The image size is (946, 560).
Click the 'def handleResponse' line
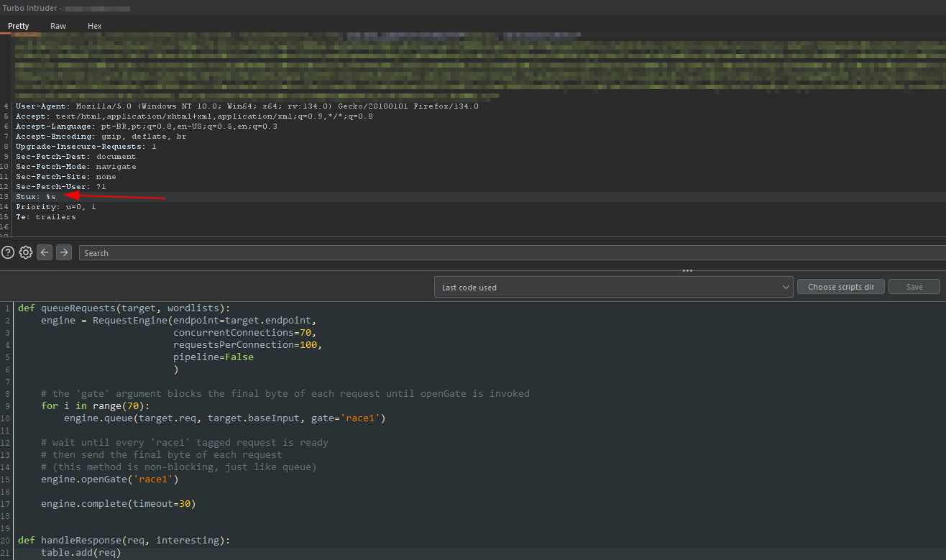point(122,540)
